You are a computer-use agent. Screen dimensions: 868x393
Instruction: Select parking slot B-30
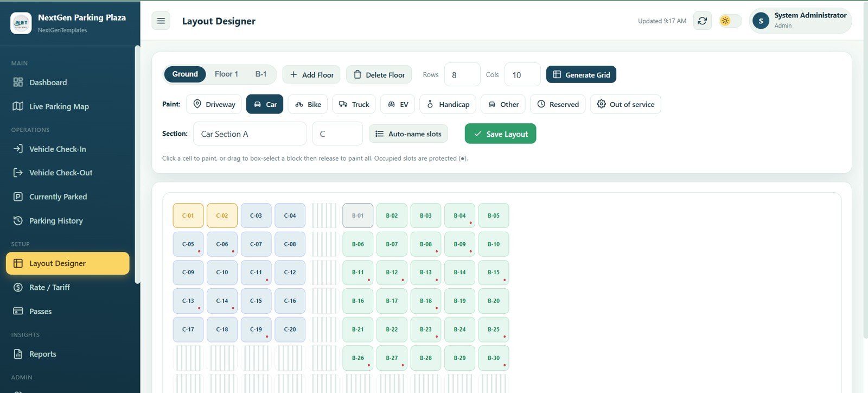[494, 358]
